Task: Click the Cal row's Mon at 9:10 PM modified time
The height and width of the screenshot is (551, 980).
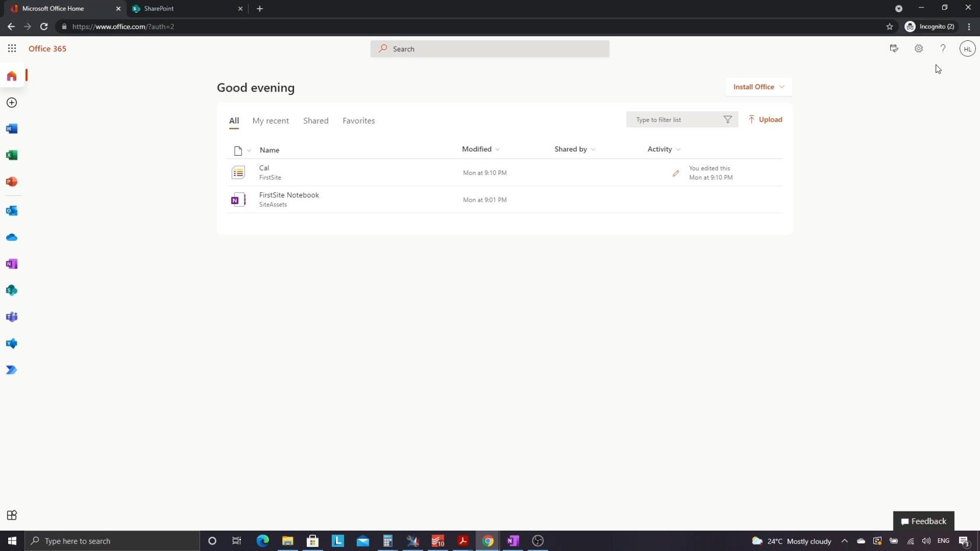Action: coord(485,173)
